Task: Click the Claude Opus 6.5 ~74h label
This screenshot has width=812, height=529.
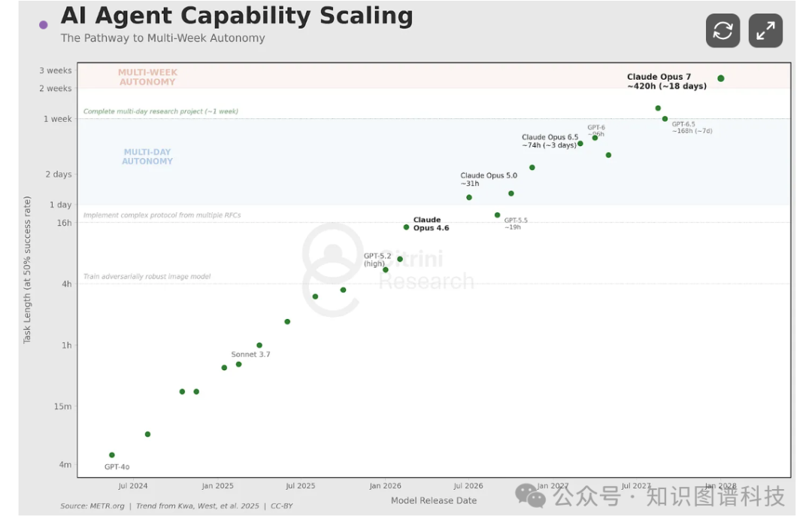Action: pos(550,141)
